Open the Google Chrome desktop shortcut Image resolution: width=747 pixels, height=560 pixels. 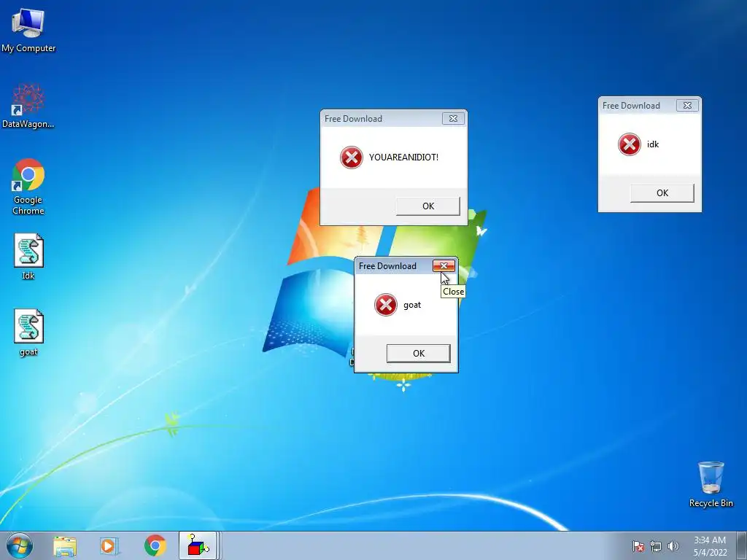coord(28,187)
